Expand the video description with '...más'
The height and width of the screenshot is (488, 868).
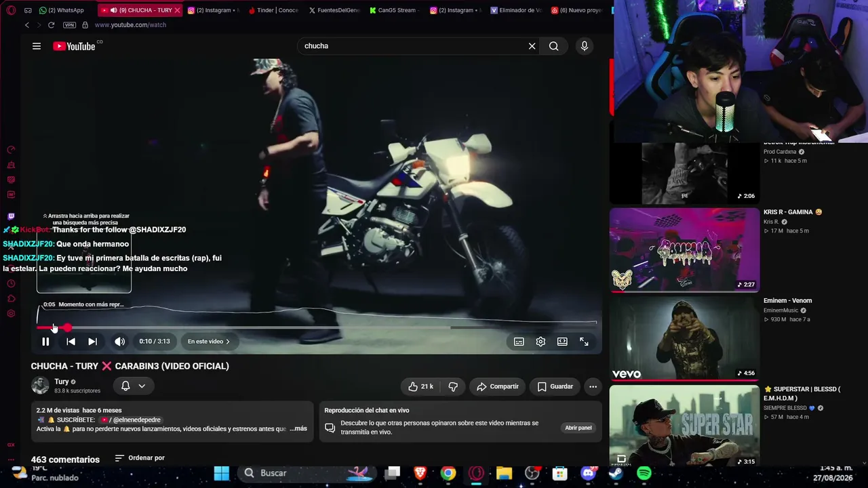[298, 428]
